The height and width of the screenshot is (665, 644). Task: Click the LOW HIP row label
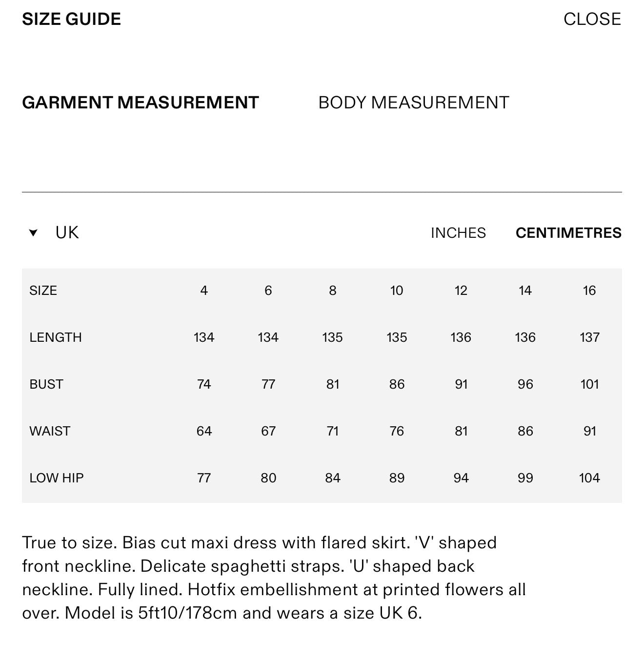pyautogui.click(x=57, y=478)
